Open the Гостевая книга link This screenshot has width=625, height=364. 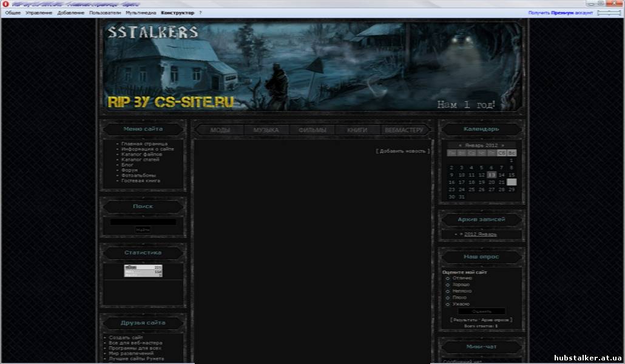141,181
